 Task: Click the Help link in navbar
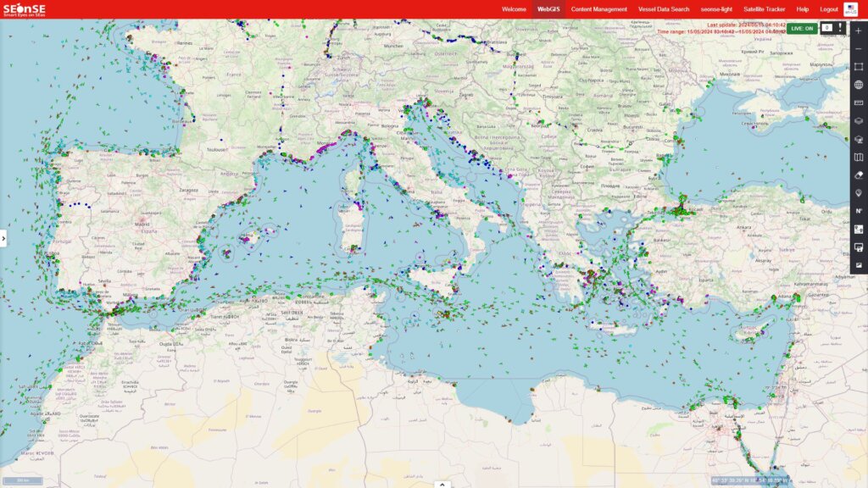coord(802,9)
